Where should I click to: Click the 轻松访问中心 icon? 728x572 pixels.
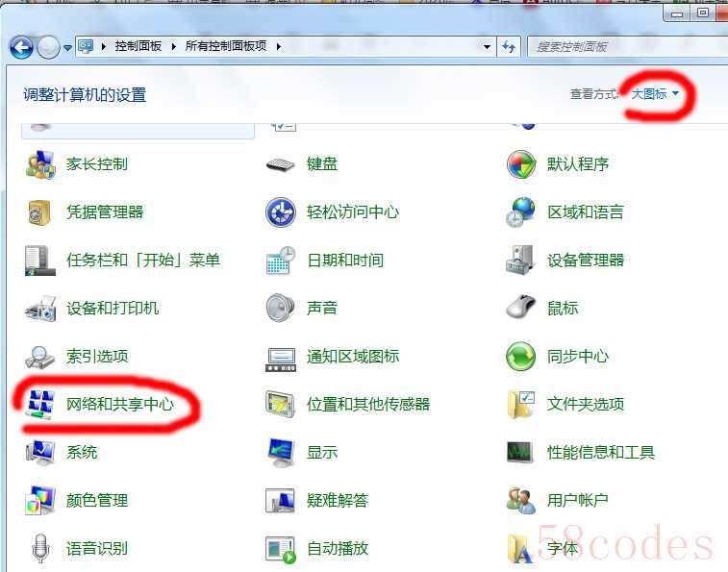pos(281,212)
